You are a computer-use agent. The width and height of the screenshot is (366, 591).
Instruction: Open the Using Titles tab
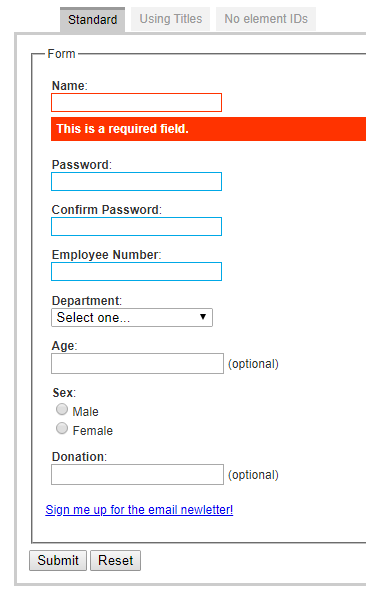(x=170, y=19)
